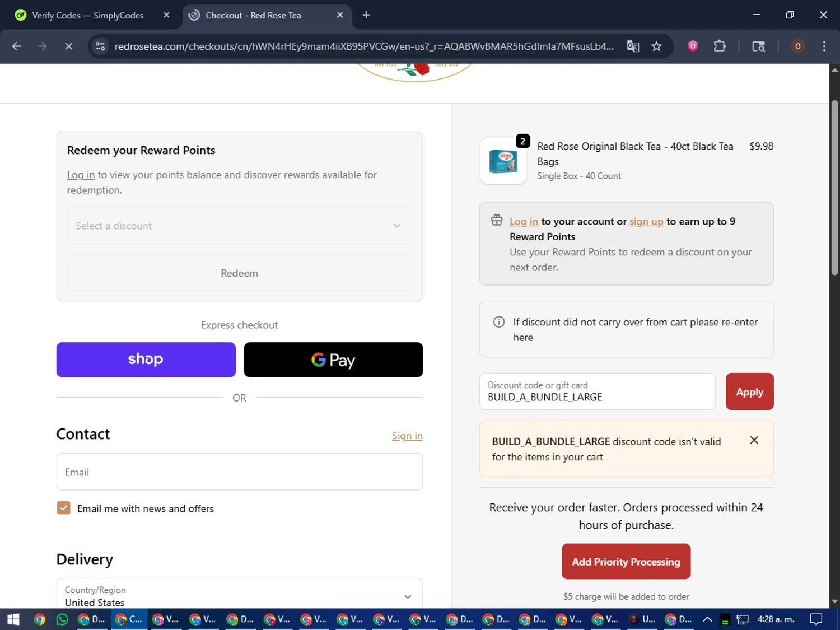Expand the Select a discount dropdown
Image resolution: width=840 pixels, height=630 pixels.
240,226
